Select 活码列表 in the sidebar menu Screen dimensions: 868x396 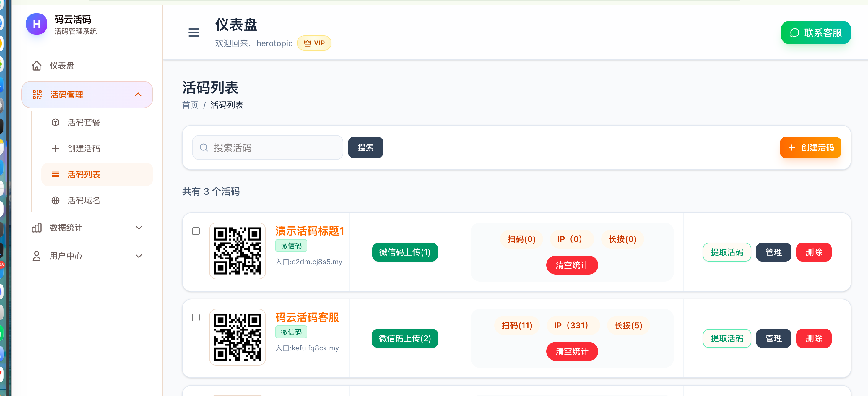97,175
